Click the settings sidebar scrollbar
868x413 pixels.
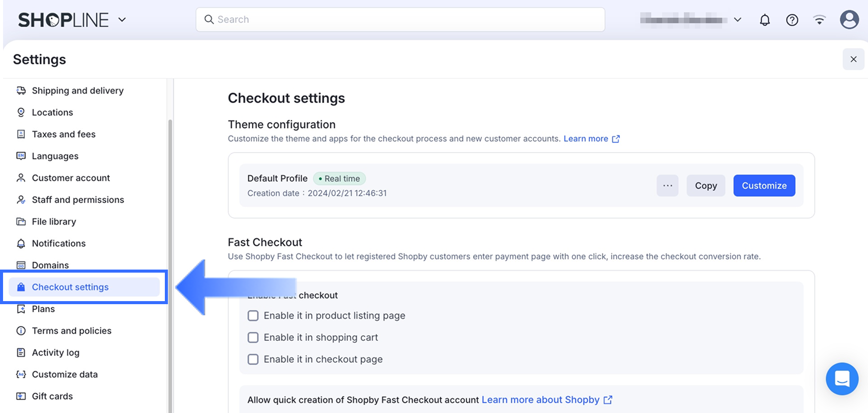[170, 254]
